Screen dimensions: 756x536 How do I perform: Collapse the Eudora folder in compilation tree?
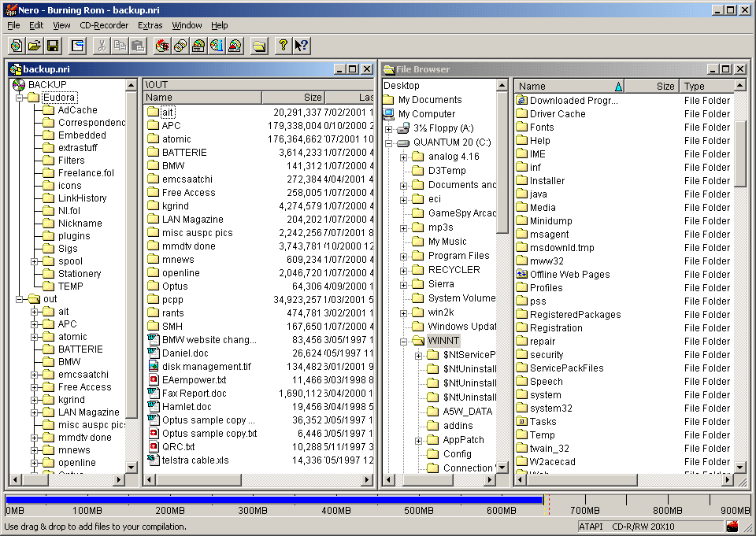click(x=19, y=98)
